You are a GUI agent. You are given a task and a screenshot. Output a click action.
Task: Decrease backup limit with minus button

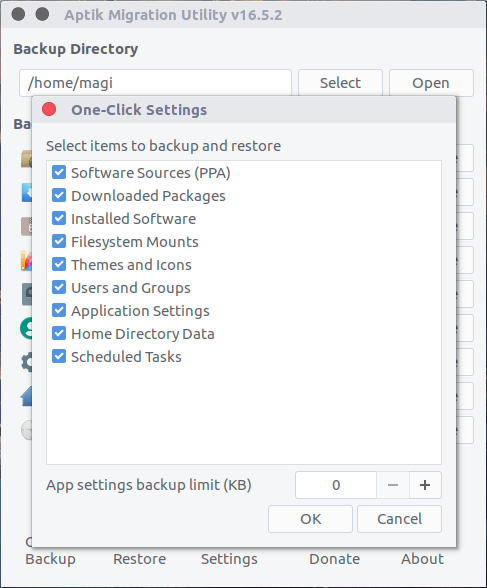393,485
